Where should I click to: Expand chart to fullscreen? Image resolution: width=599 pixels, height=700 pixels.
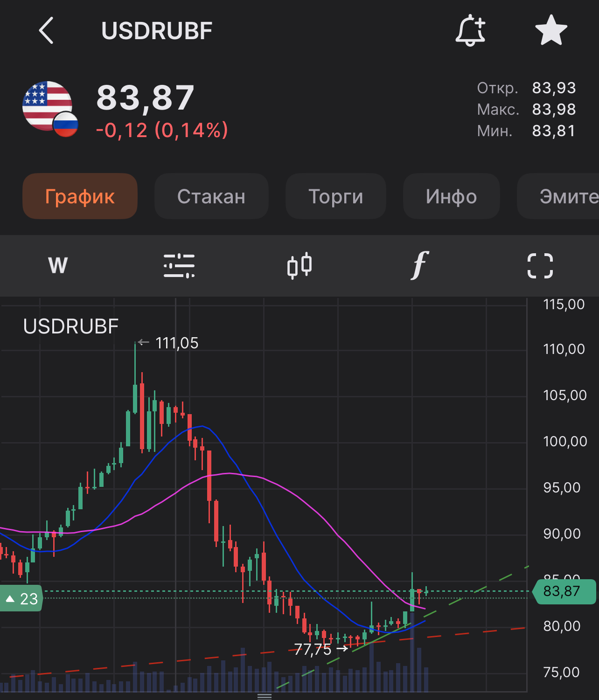coord(540,266)
